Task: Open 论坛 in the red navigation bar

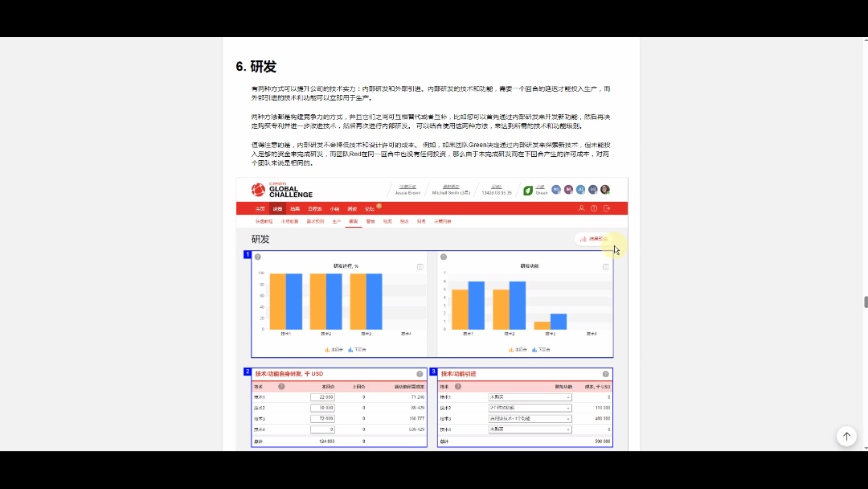Action: pyautogui.click(x=369, y=209)
